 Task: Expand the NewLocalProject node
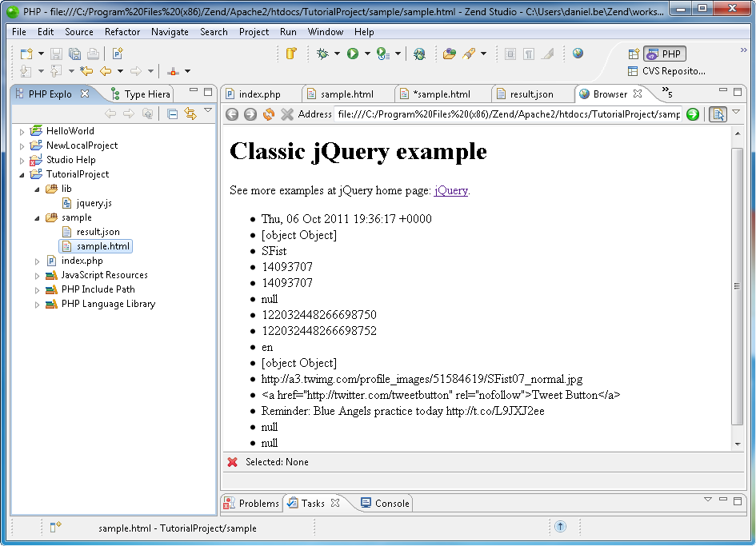(22, 145)
